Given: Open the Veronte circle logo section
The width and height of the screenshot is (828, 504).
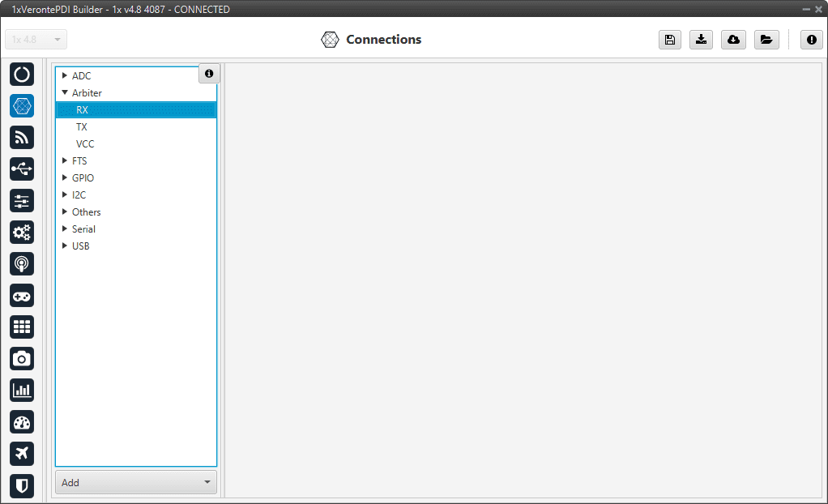Looking at the screenshot, I should [x=22, y=75].
